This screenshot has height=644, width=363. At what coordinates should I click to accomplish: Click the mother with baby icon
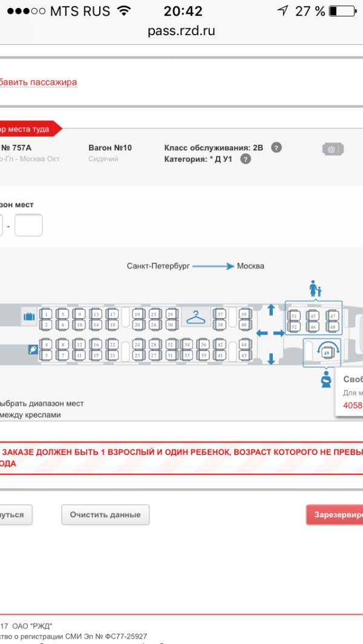[x=326, y=379]
